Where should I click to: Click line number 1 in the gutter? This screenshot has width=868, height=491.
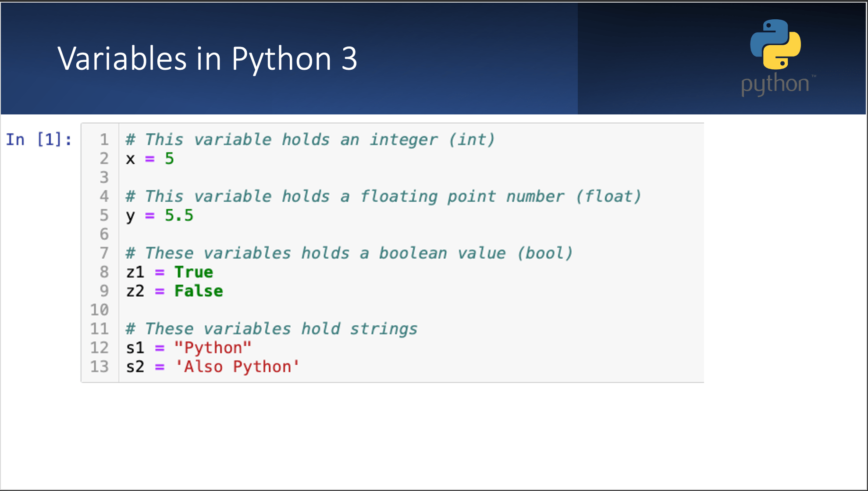(x=104, y=139)
